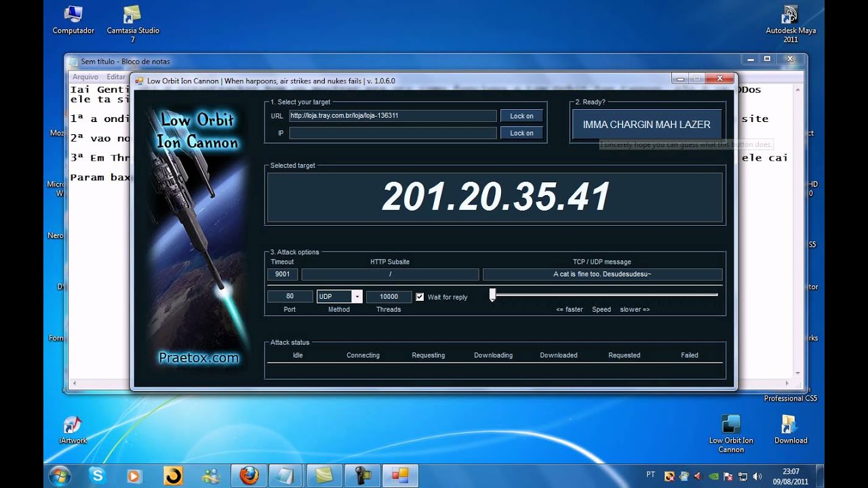Click the Downloading status label
The image size is (868, 488).
pos(493,355)
